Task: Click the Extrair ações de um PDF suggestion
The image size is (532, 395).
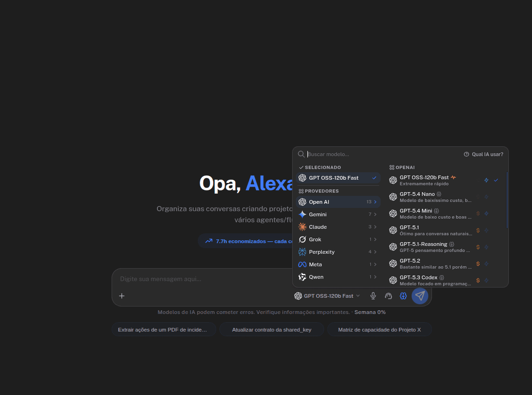Action: (x=163, y=330)
